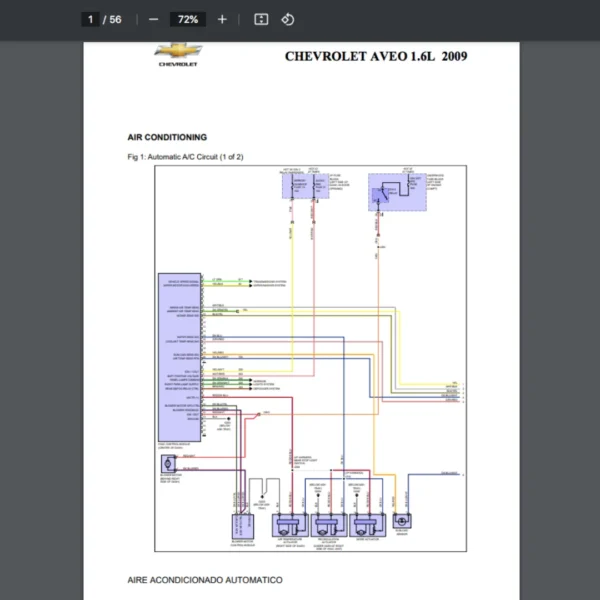The height and width of the screenshot is (600, 600).
Task: Click the Chevrolet logo on the page
Action: [178, 55]
